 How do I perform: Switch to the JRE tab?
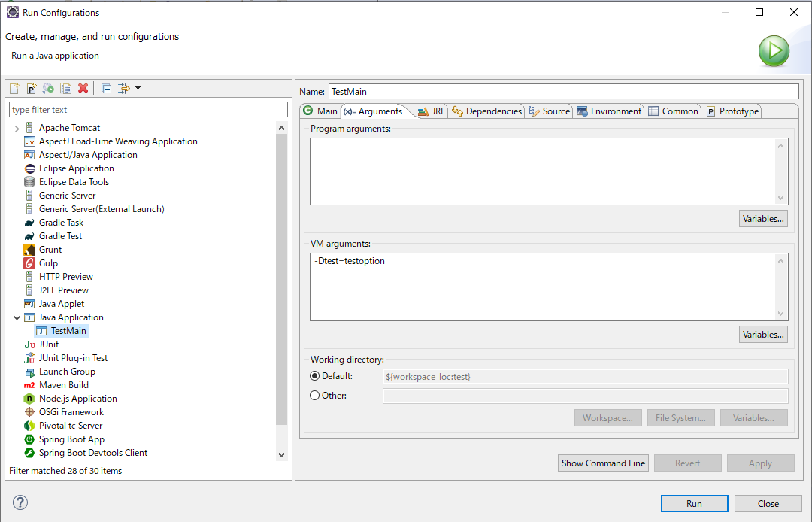click(x=432, y=111)
